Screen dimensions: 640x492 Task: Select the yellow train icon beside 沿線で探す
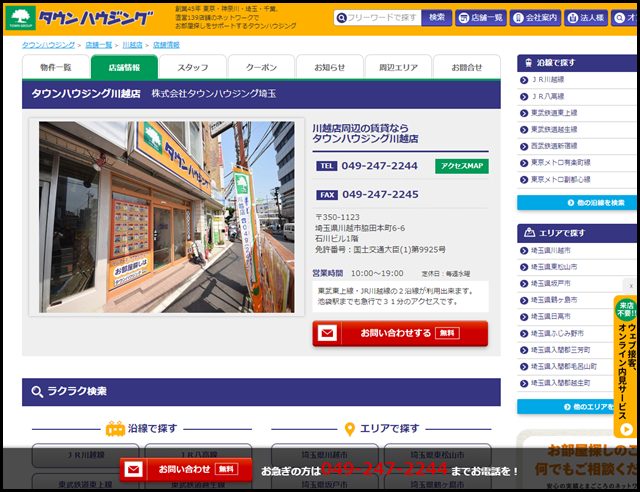[115, 429]
